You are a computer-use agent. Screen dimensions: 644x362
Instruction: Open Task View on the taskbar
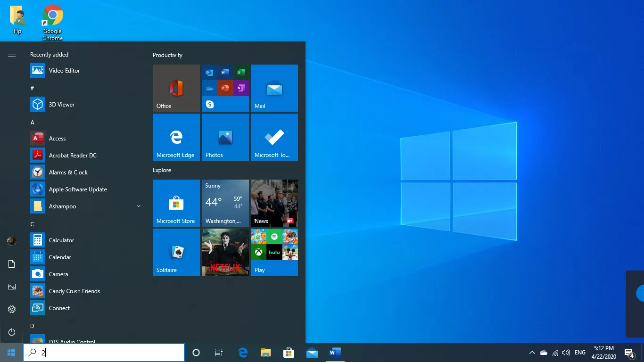(219, 353)
